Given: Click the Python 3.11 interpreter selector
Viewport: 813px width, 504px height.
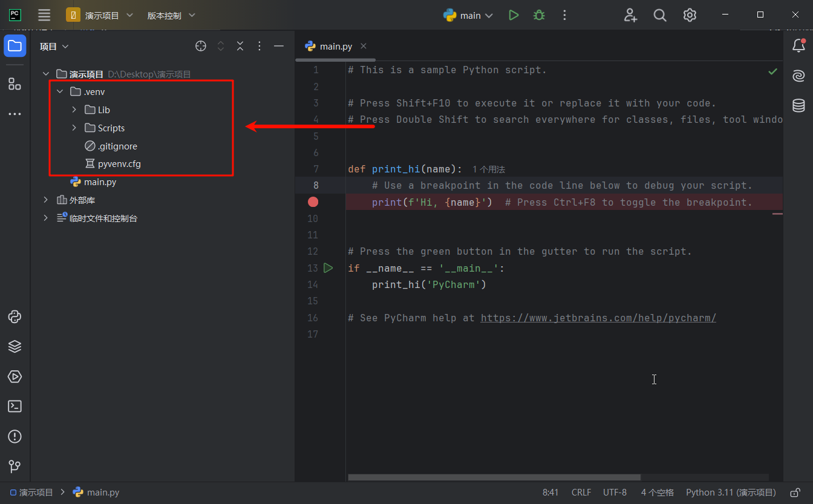Looking at the screenshot, I should pyautogui.click(x=730, y=493).
